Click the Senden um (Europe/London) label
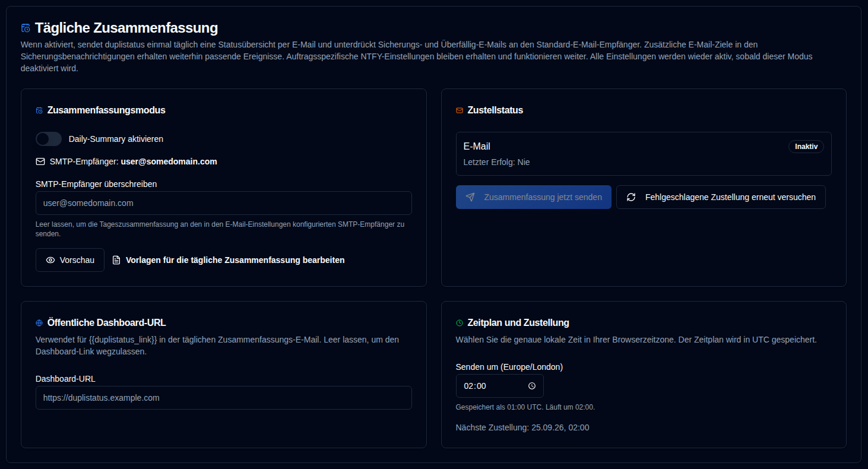 (509, 367)
